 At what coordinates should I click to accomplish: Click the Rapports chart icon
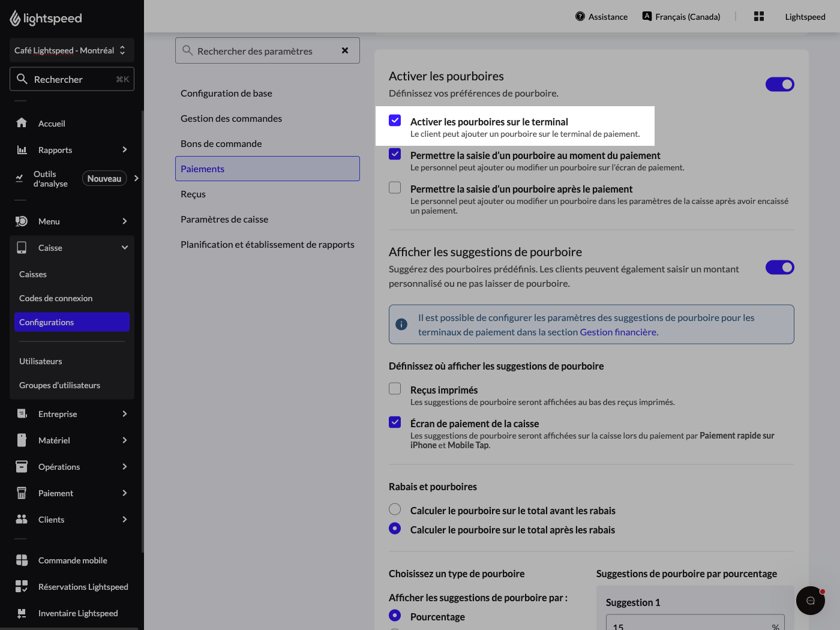[22, 149]
